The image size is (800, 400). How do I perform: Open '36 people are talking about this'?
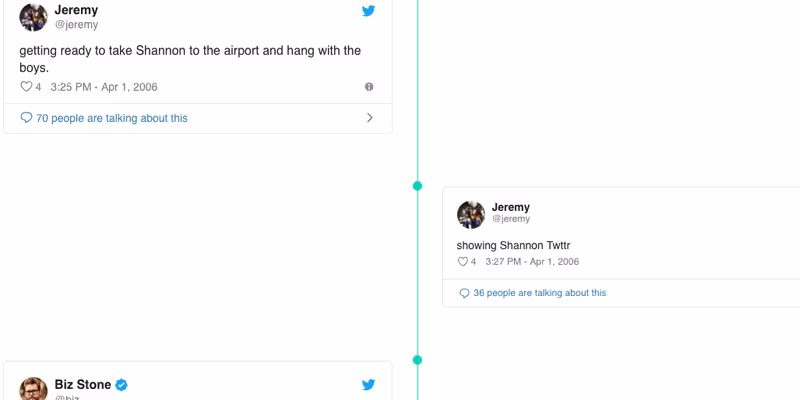coord(540,293)
